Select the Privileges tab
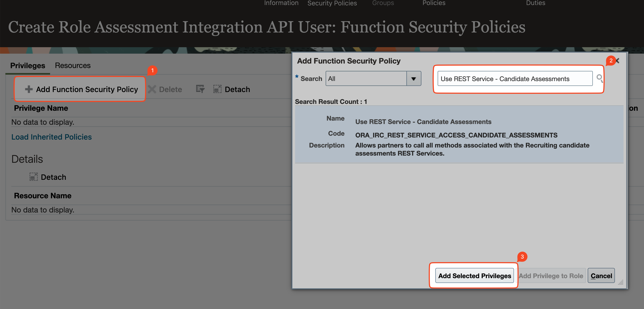This screenshot has width=644, height=309. click(27, 65)
